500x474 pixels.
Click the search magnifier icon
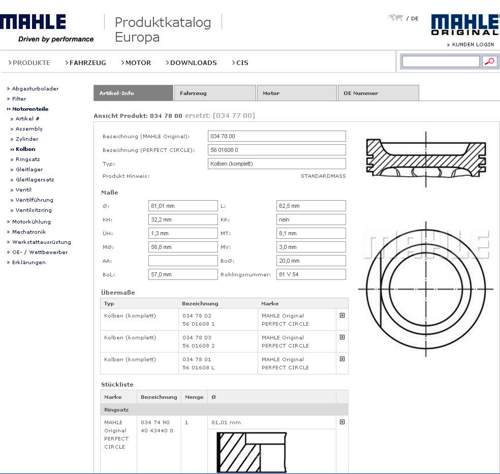(x=490, y=61)
